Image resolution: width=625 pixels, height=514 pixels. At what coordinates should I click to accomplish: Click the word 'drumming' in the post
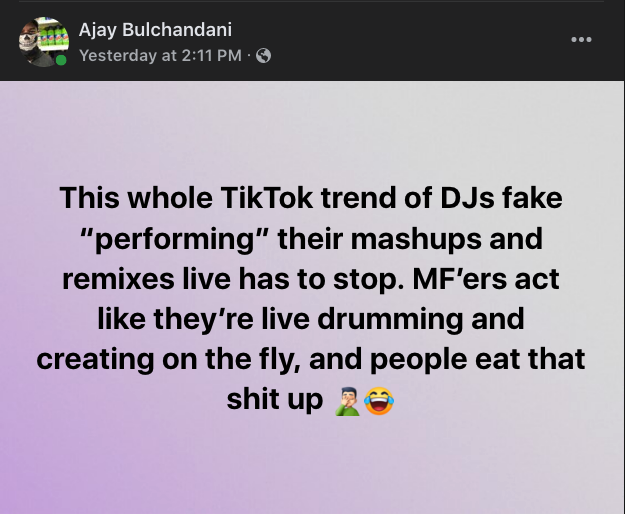390,318
